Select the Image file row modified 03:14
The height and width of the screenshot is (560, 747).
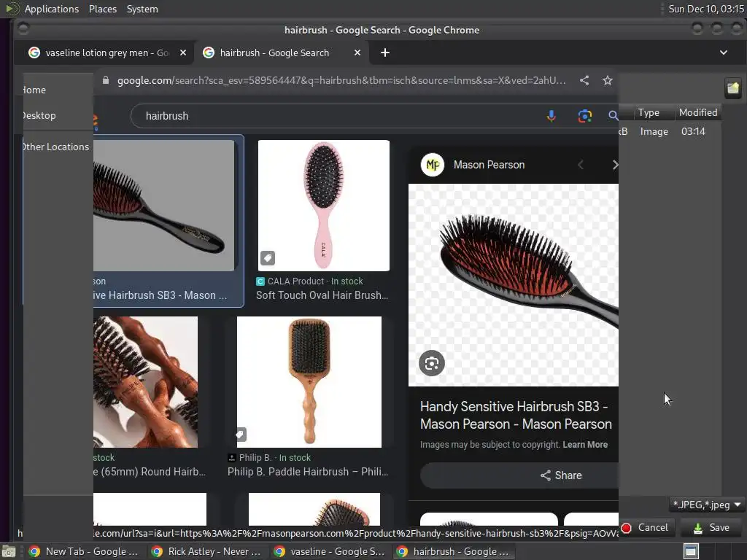(x=670, y=131)
